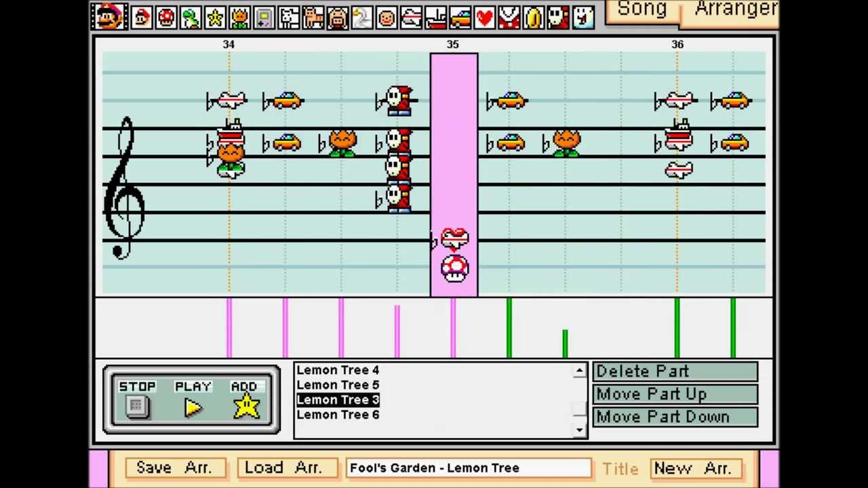868x488 pixels.
Task: Click the measure 35 marker
Action: 453,44
